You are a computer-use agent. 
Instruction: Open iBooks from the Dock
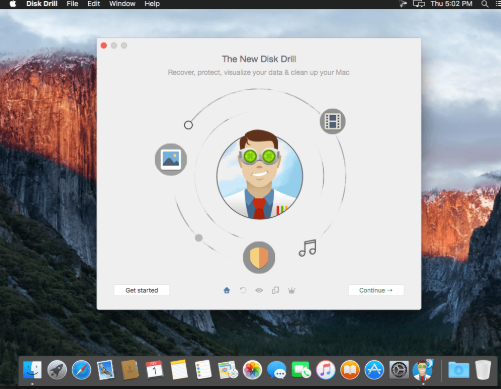pos(350,370)
